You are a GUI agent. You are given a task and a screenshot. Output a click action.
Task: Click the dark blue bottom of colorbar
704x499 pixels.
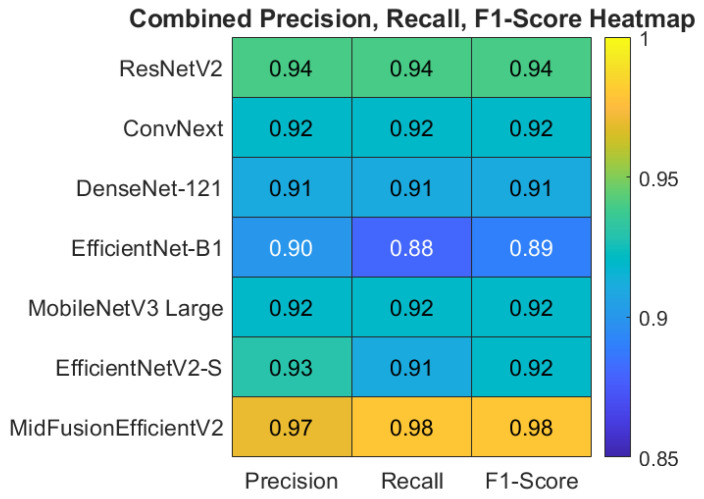pyautogui.click(x=617, y=451)
